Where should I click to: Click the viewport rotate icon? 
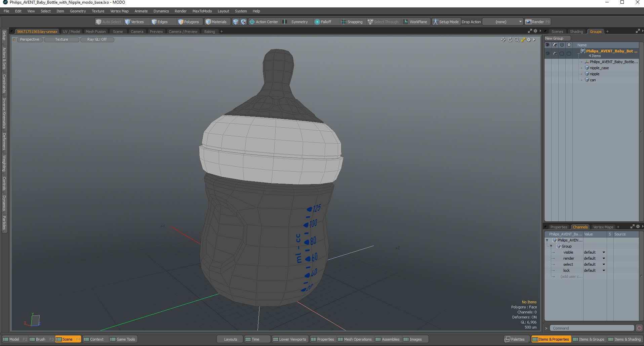510,40
